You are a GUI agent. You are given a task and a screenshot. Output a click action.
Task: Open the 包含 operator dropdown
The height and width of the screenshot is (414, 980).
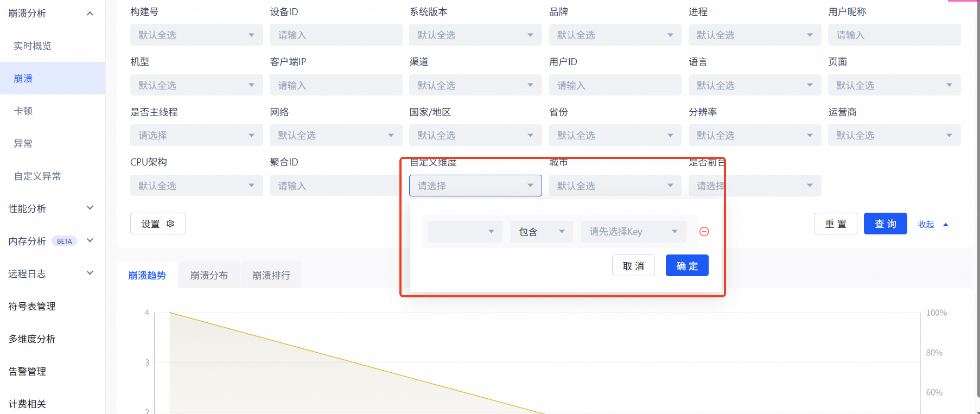click(542, 232)
